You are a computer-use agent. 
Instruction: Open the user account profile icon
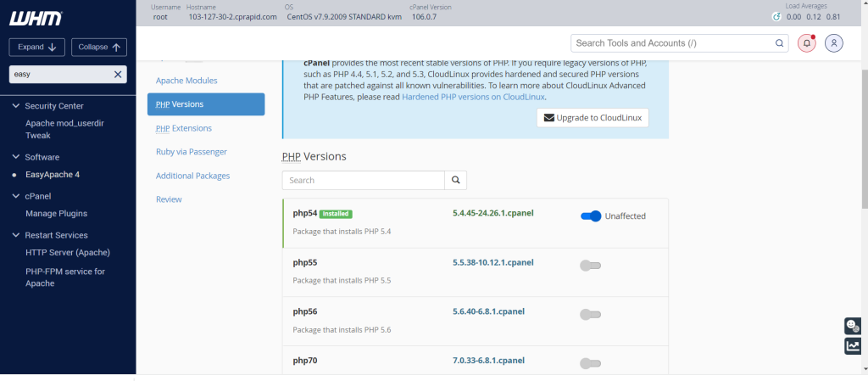[x=834, y=43]
